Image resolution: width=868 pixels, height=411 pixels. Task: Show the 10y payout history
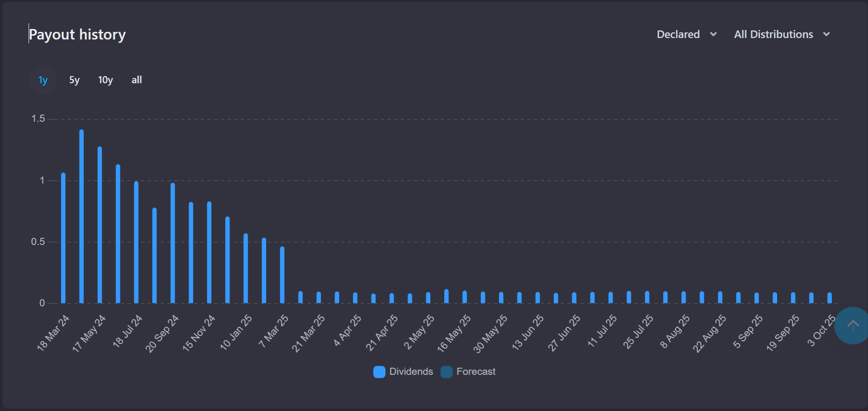(x=105, y=80)
